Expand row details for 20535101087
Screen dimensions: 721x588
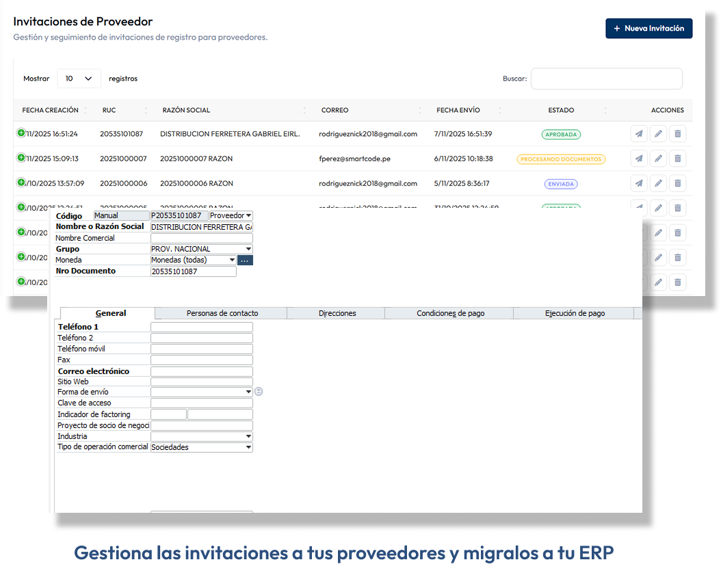pyautogui.click(x=21, y=133)
